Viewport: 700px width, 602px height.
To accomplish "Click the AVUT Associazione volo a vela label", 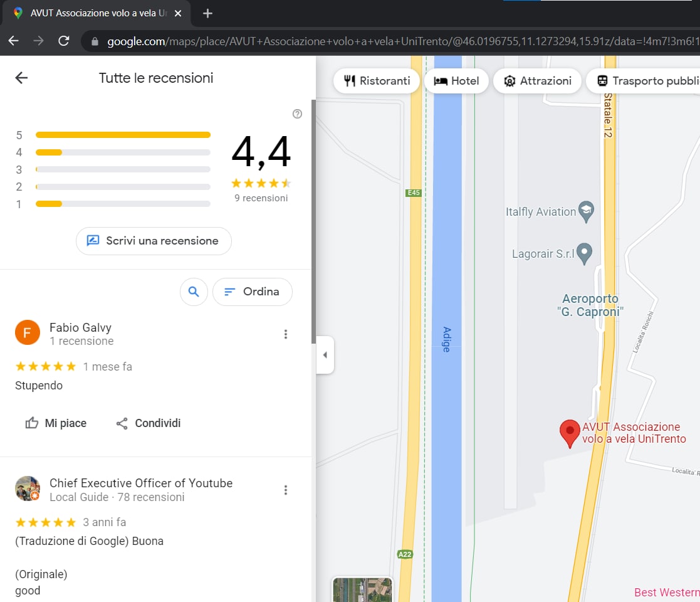I will coord(634,433).
